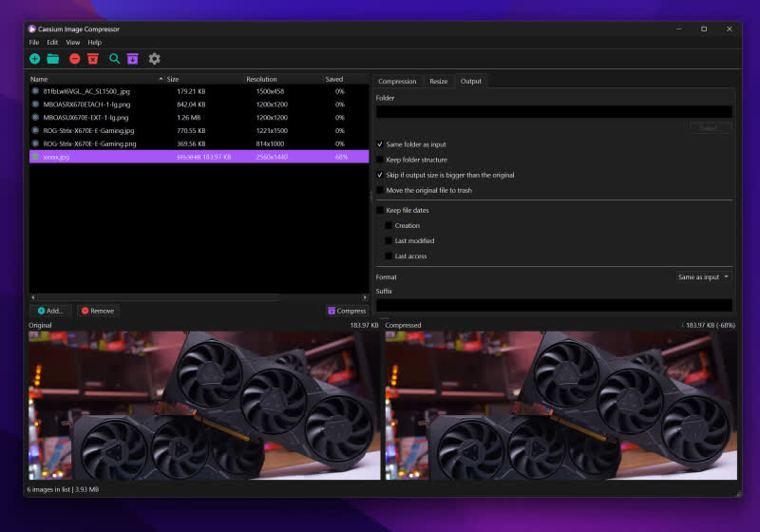Enable Keep folder structure checkbox
The height and width of the screenshot is (532, 760).
380,160
